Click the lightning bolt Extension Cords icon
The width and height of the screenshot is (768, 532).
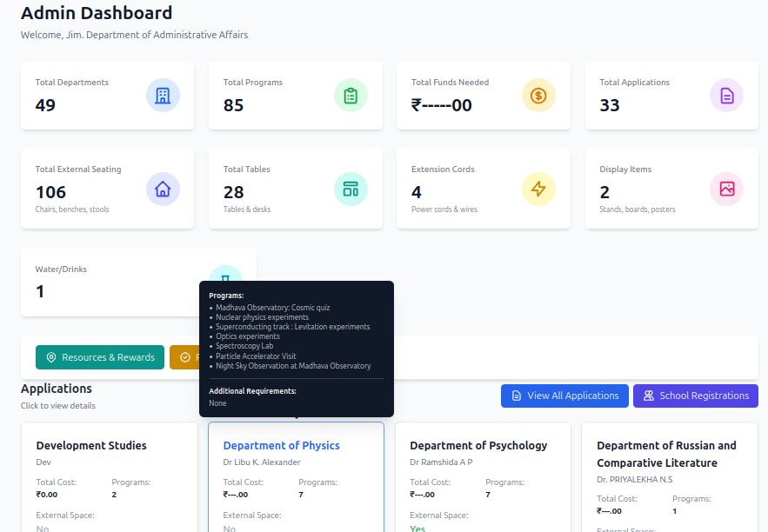[538, 189]
